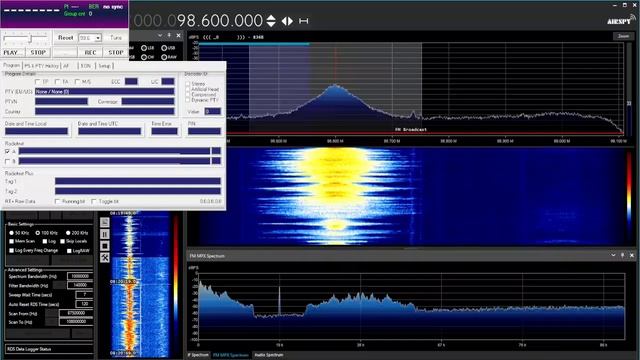Select the 50 KHz step radio button
This screenshot has height=360, width=640.
(12, 233)
